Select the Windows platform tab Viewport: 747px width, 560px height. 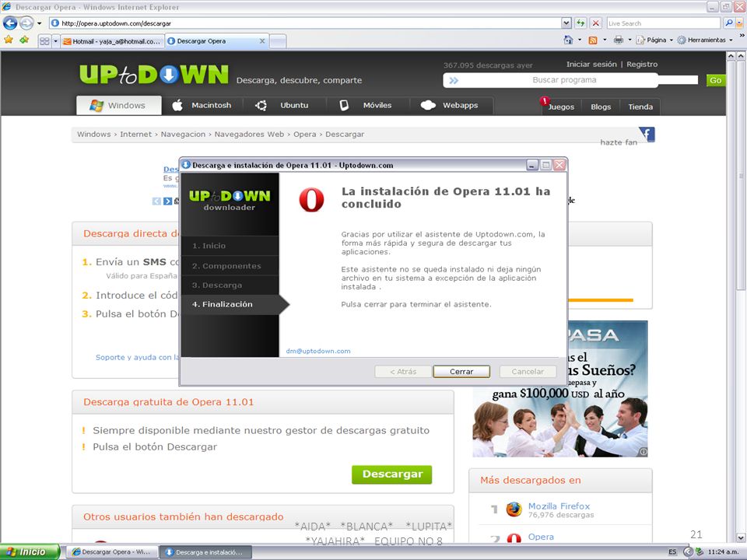click(x=118, y=105)
